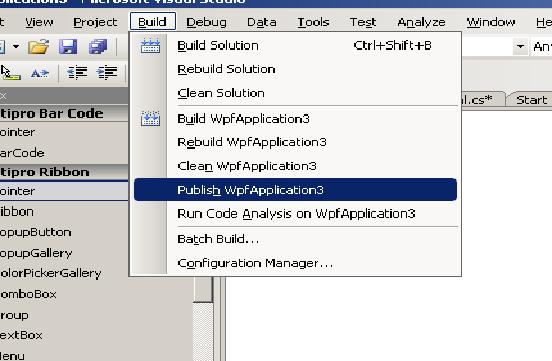Select the Group toolbox item

(96, 315)
